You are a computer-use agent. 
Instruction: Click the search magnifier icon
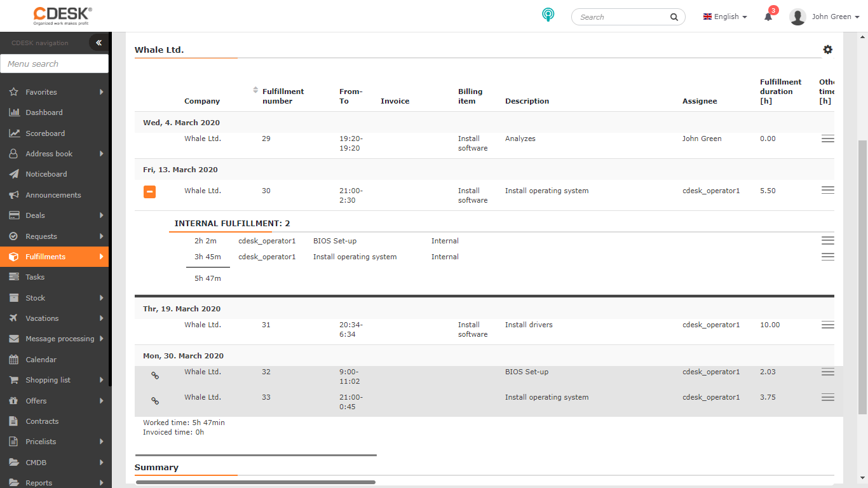[x=674, y=17]
